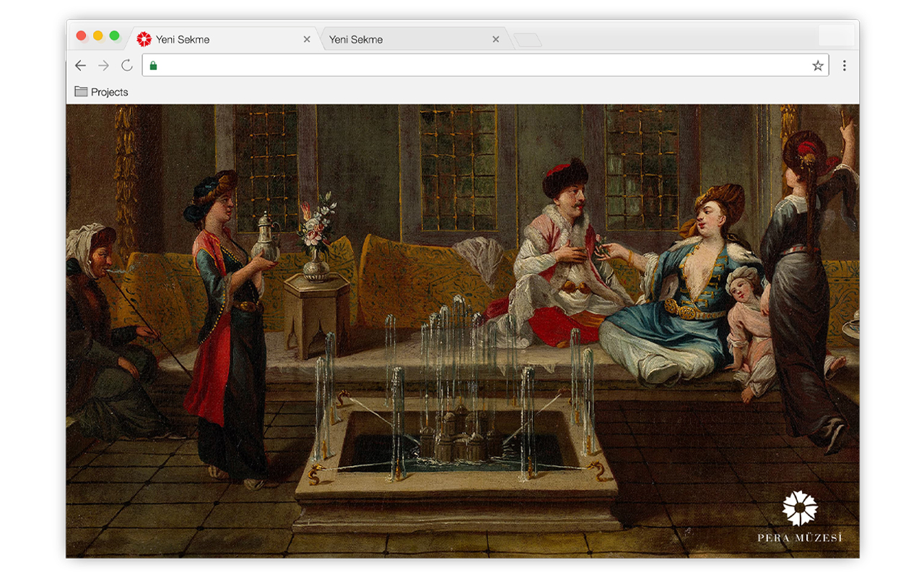Minimize the window with the yellow button
Viewport: 924px width, 578px height.
click(x=98, y=35)
